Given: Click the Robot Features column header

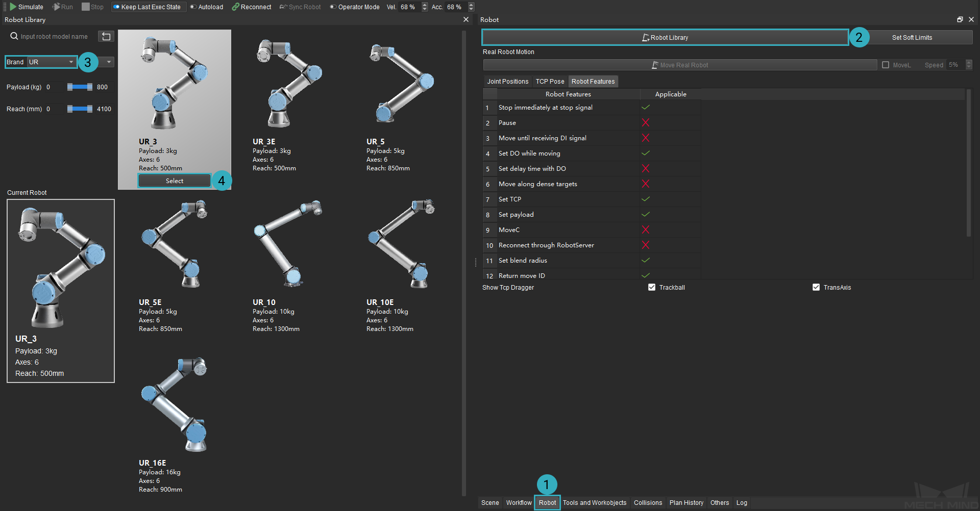Looking at the screenshot, I should [568, 94].
